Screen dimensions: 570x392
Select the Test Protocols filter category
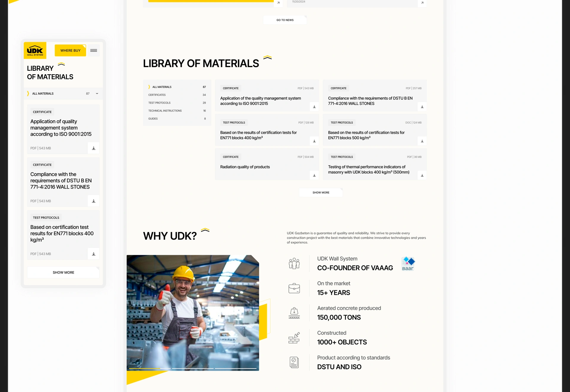tap(159, 103)
